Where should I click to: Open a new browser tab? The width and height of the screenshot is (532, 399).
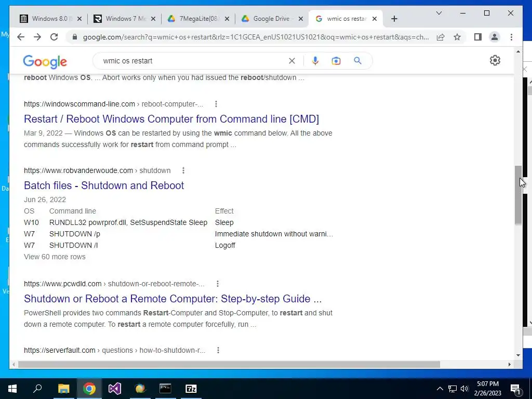(394, 19)
